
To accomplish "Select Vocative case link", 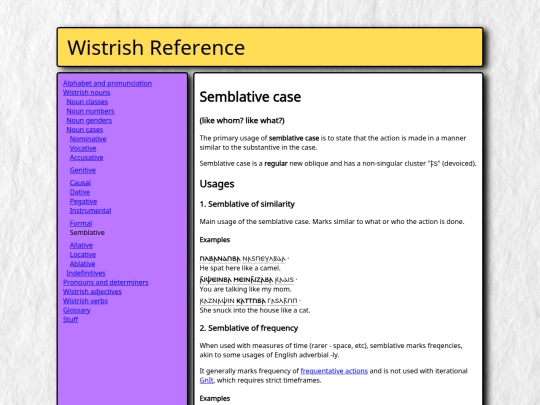I will click(x=83, y=148).
